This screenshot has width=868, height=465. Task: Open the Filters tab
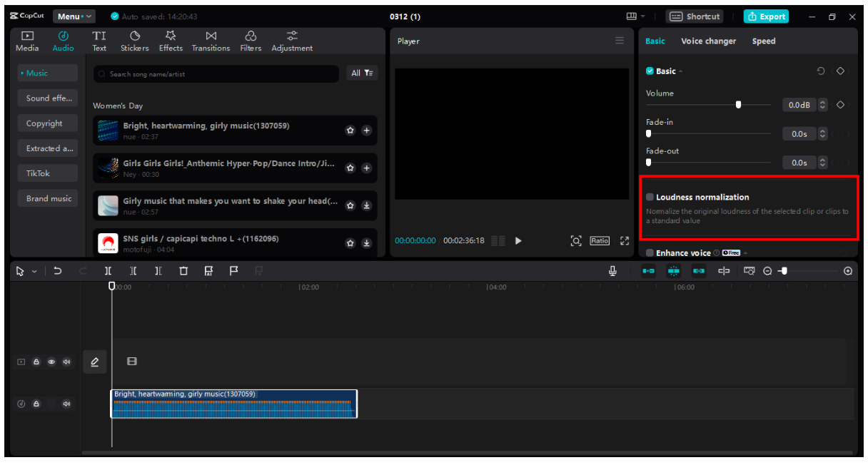[251, 41]
